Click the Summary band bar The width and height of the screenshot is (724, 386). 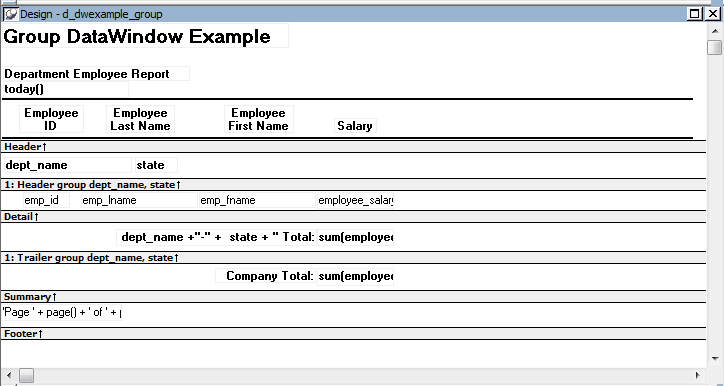click(x=354, y=296)
